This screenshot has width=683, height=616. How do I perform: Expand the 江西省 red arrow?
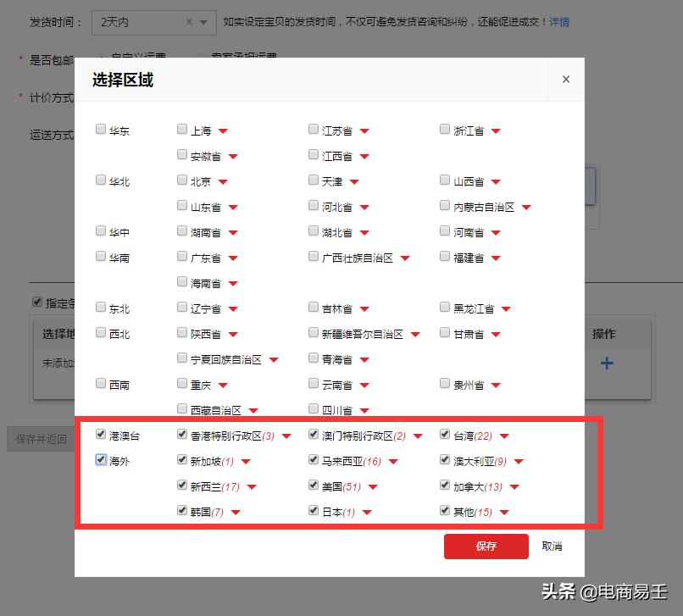click(364, 157)
